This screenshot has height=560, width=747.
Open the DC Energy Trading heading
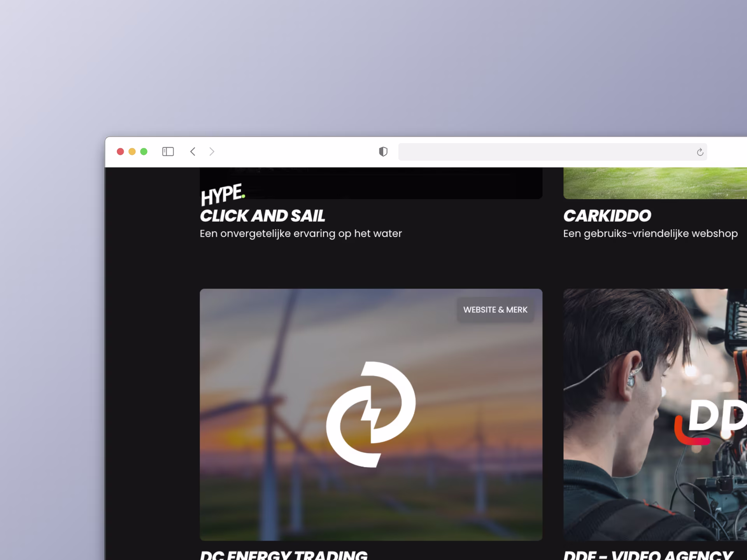[x=283, y=555]
